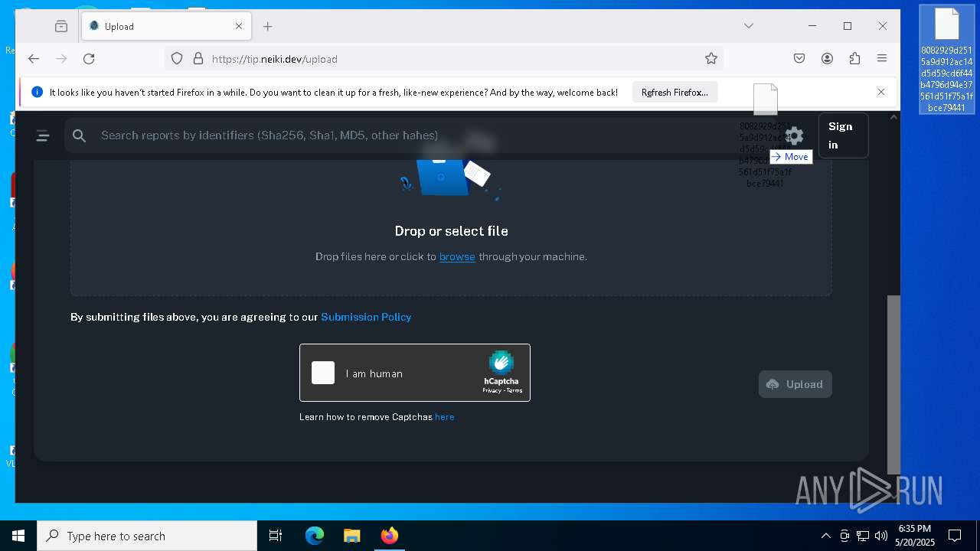Dismiss the Firefox refresh notification bar
Screen dimensions: 980x551
click(x=881, y=92)
